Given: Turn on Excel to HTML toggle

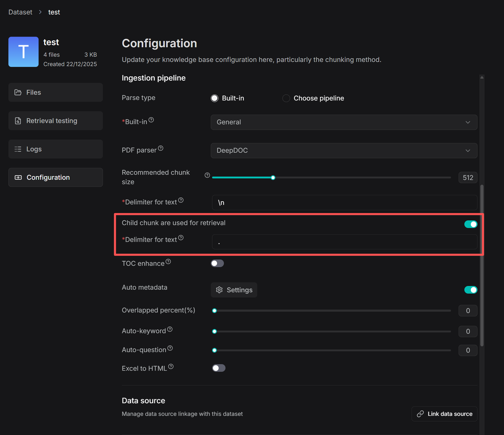Looking at the screenshot, I should pyautogui.click(x=219, y=368).
